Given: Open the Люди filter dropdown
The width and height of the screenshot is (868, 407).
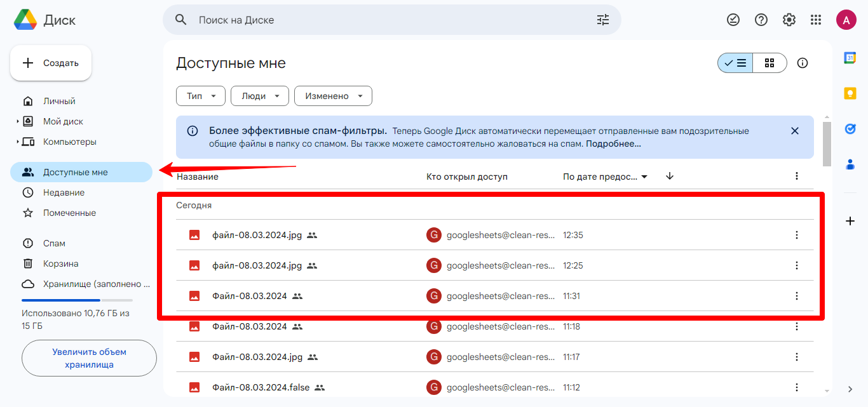Looking at the screenshot, I should pos(260,96).
